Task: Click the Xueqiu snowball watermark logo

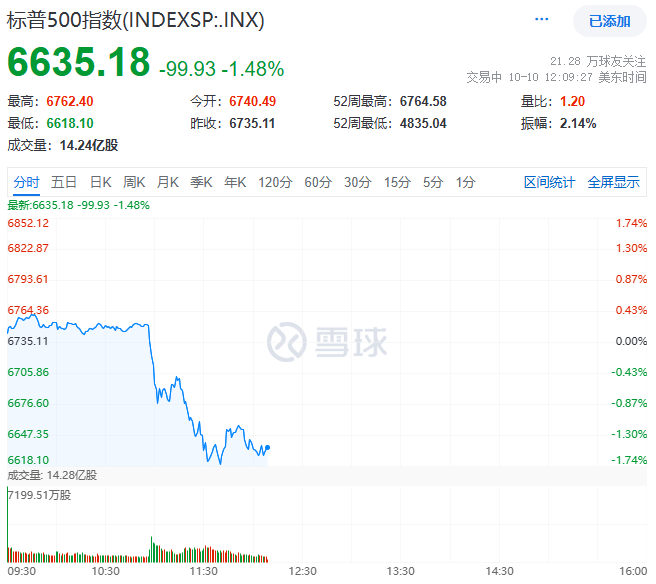Action: 327,342
